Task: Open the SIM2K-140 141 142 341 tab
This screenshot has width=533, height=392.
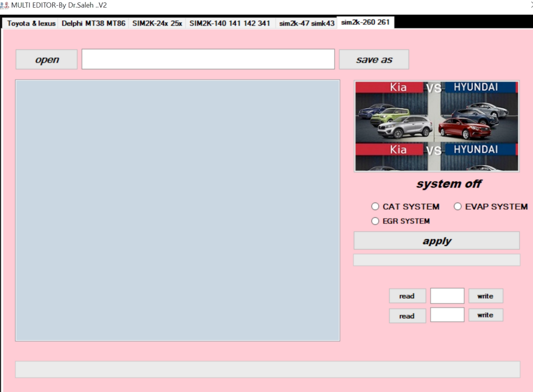Action: pyautogui.click(x=230, y=23)
